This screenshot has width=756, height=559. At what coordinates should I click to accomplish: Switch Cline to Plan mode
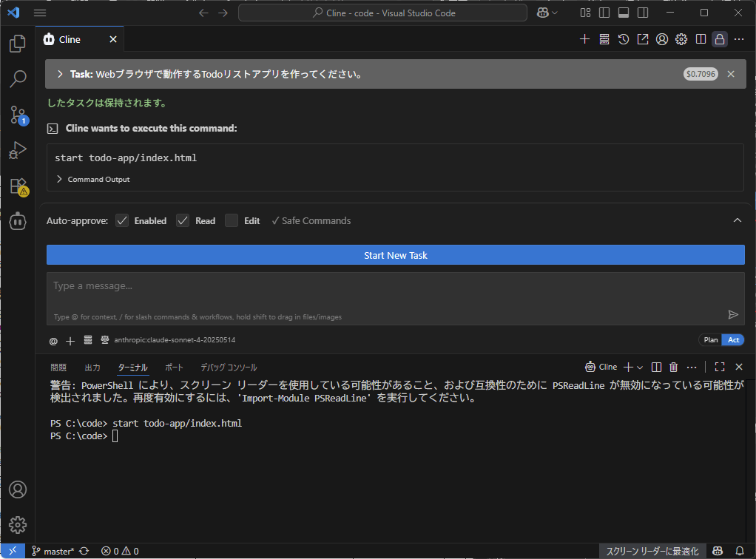(x=710, y=340)
